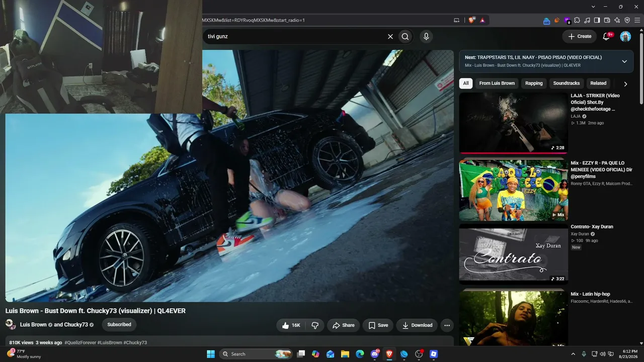644x362 pixels.
Task: Open Leo AI sparkle icon
Action: 617,20
